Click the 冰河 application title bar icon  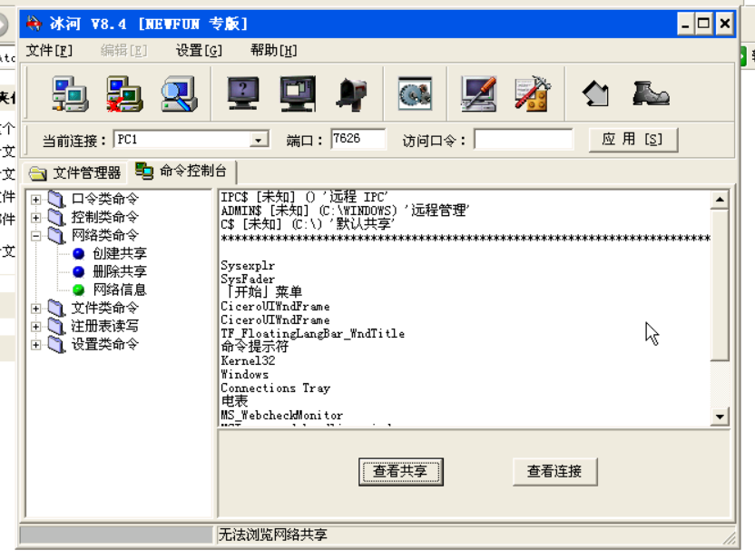[34, 23]
